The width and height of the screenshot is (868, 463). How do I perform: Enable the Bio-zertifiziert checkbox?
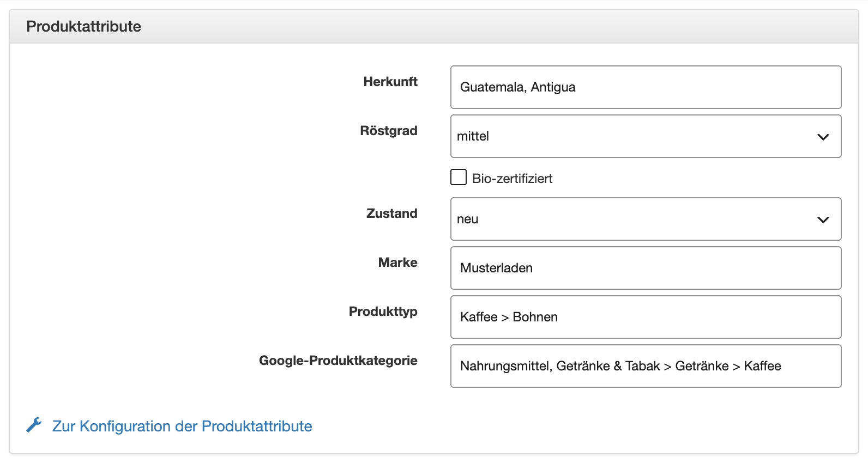click(x=459, y=178)
